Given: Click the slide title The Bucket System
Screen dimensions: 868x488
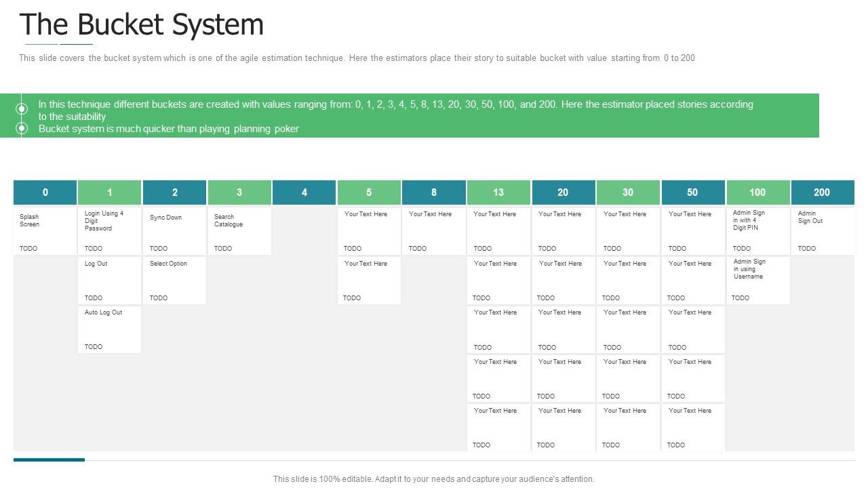Looking at the screenshot, I should [142, 25].
